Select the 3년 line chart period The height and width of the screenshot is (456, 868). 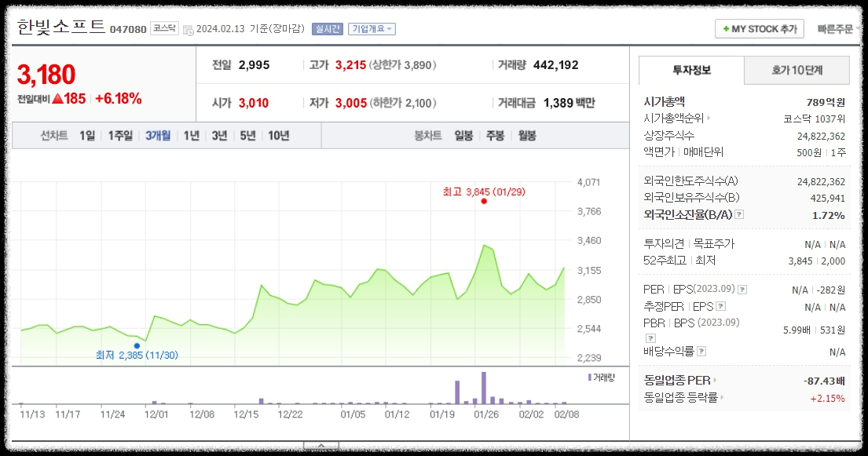coord(219,136)
